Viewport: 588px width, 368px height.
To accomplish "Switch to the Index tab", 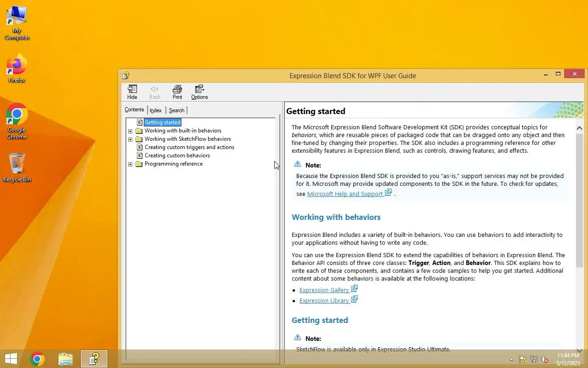I will click(156, 110).
